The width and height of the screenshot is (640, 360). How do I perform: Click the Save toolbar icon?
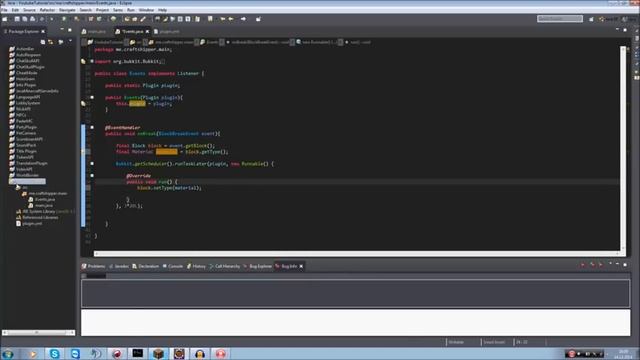[x=17, y=19]
